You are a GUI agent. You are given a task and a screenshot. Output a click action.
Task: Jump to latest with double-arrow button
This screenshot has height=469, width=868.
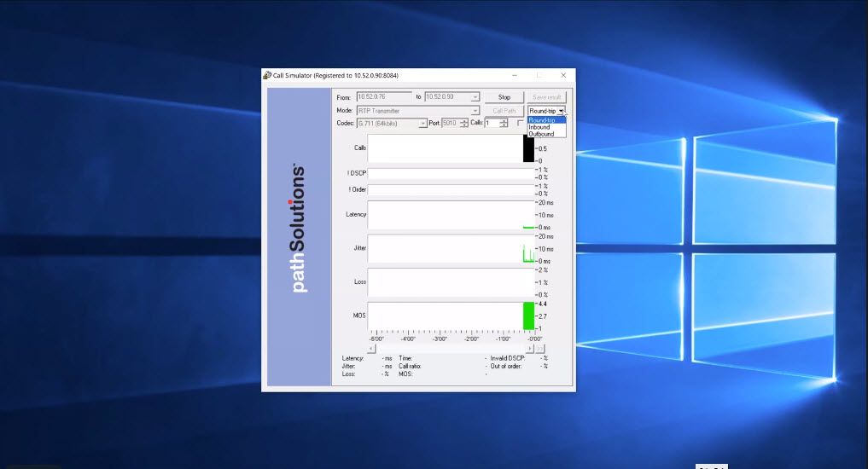pyautogui.click(x=540, y=348)
